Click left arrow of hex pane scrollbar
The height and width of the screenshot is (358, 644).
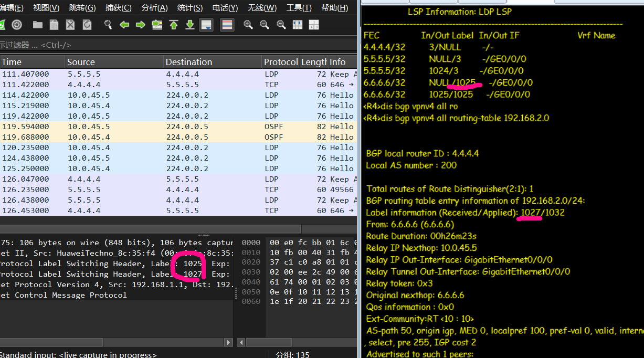[241, 342]
